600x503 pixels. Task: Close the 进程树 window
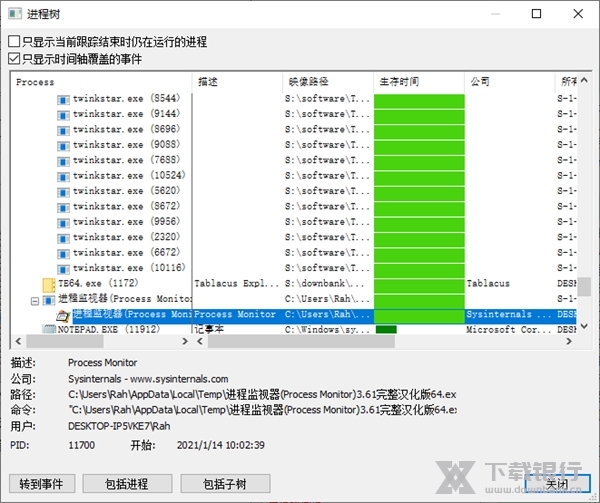pos(578,14)
